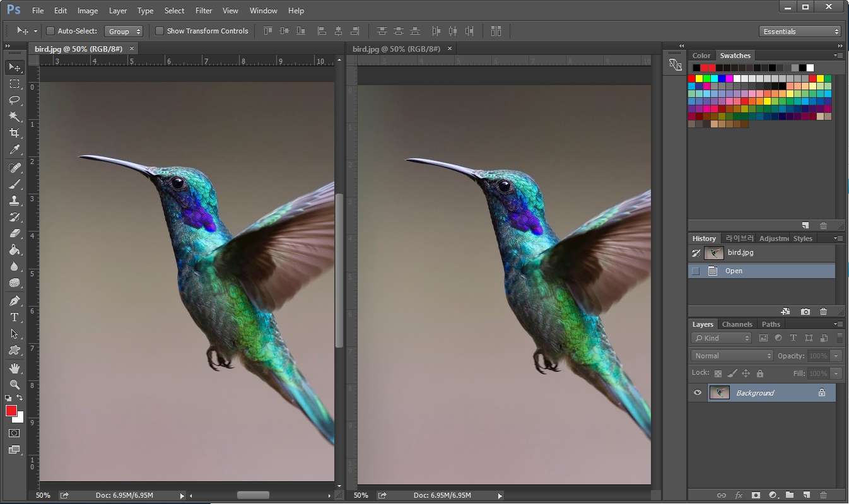The image size is (849, 504).
Task: Select the Eraser tool
Action: (x=15, y=233)
